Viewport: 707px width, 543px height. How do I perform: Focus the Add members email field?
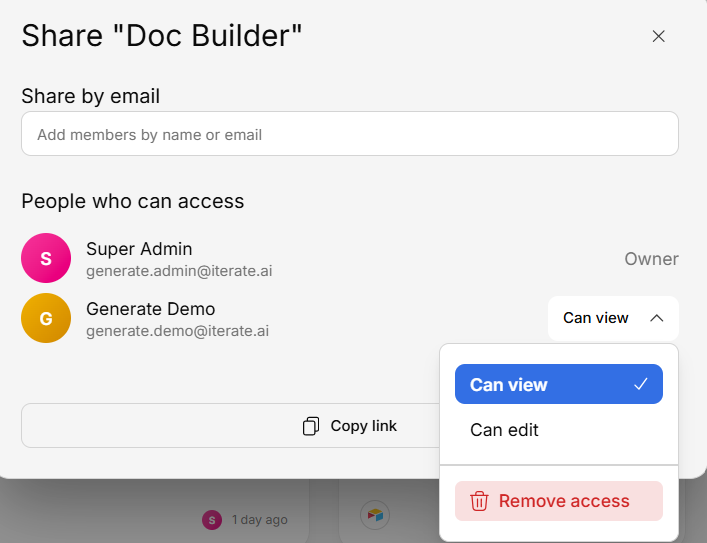pyautogui.click(x=349, y=134)
